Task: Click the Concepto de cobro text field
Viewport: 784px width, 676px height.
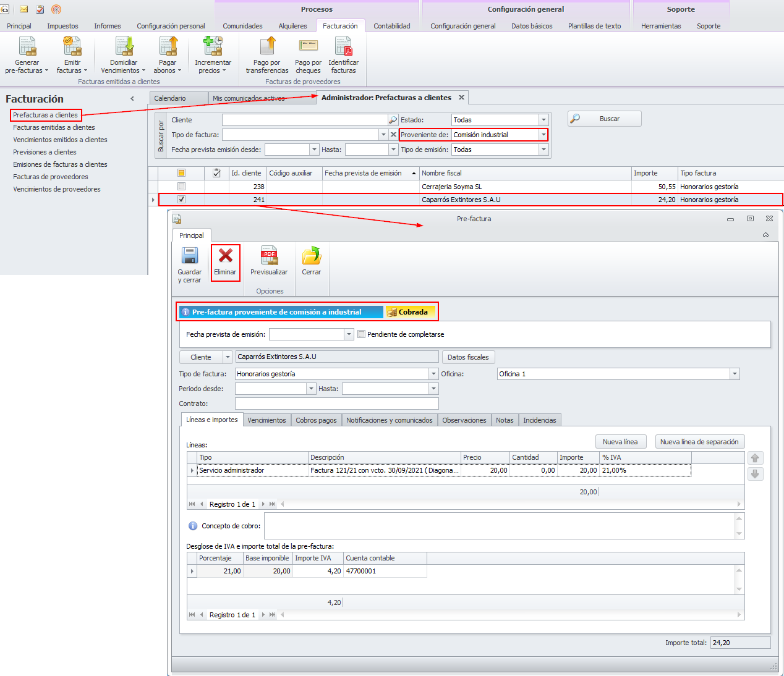Action: 498,526
